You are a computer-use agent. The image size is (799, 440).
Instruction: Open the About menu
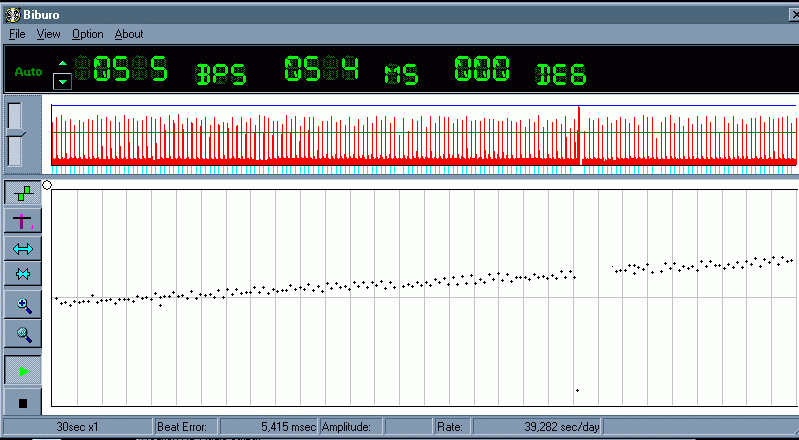pyautogui.click(x=129, y=34)
